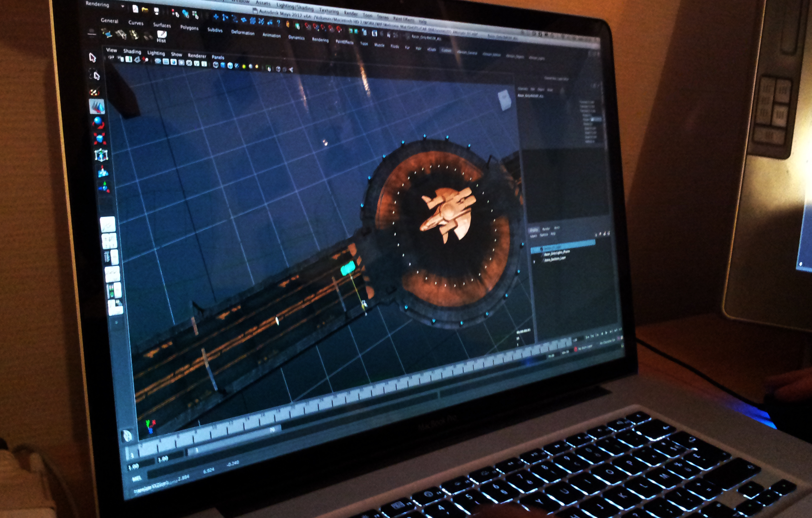Image resolution: width=812 pixels, height=518 pixels.
Task: Toggle the lock selection icon
Action: pyautogui.click(x=288, y=24)
